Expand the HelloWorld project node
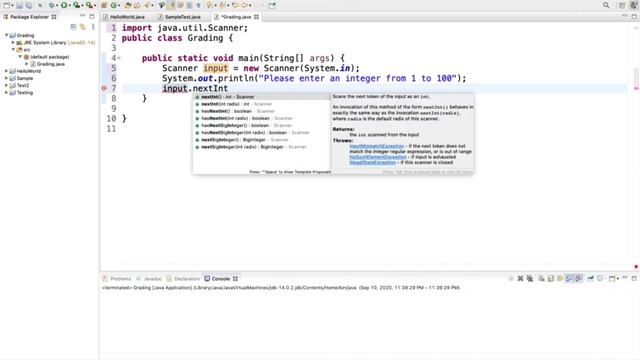Image resolution: width=640 pixels, height=360 pixels. [6, 71]
